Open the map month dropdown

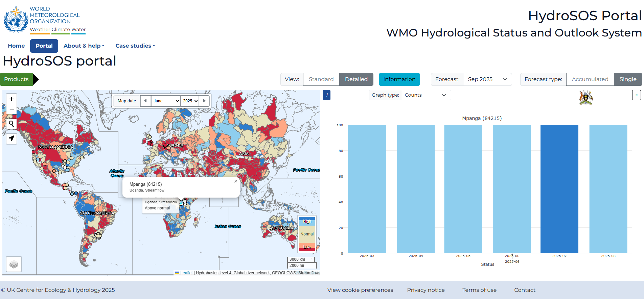pyautogui.click(x=166, y=101)
